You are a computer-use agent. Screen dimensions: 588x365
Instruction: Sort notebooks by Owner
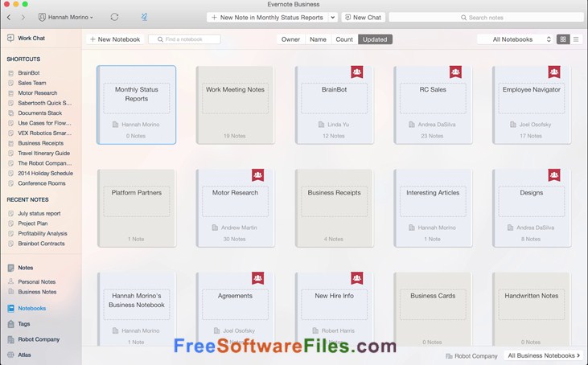pos(290,39)
